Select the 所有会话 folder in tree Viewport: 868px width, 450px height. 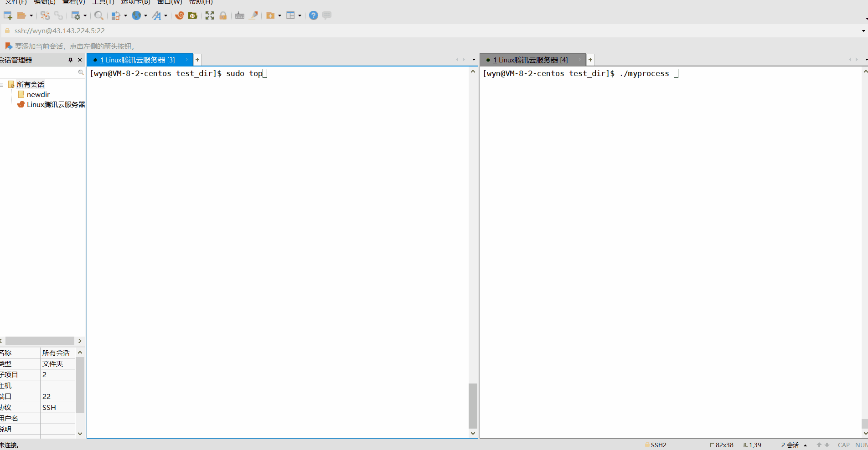31,85
